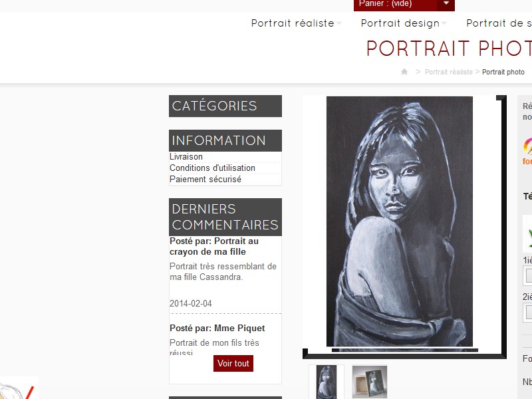Screen dimensions: 532x399
Task: Open Conditions d'utilisation link
Action: [212, 168]
